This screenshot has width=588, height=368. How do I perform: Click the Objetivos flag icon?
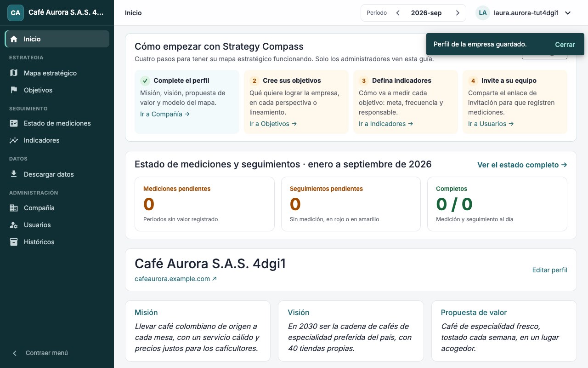(x=14, y=90)
